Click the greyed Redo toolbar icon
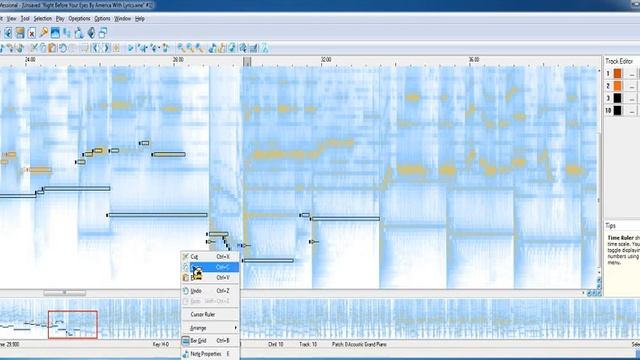This screenshot has height=360, width=640. click(73, 48)
